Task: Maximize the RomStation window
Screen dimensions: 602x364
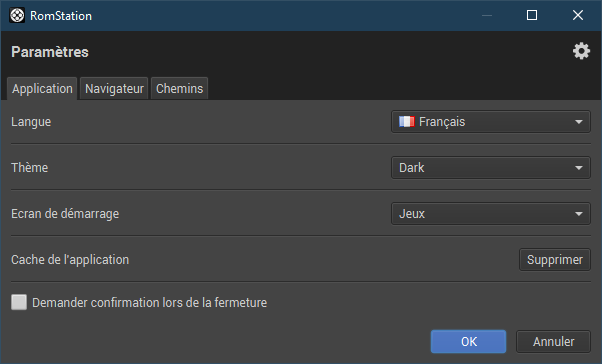Action: (532, 15)
